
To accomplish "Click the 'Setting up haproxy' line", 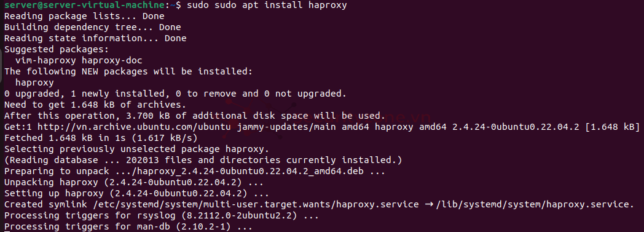I will click(x=136, y=193).
